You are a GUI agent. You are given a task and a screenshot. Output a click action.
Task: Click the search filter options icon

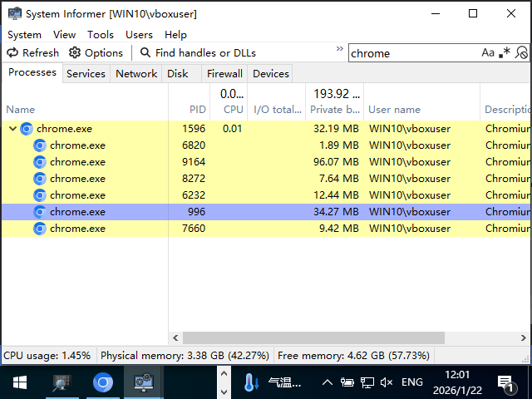[521, 53]
